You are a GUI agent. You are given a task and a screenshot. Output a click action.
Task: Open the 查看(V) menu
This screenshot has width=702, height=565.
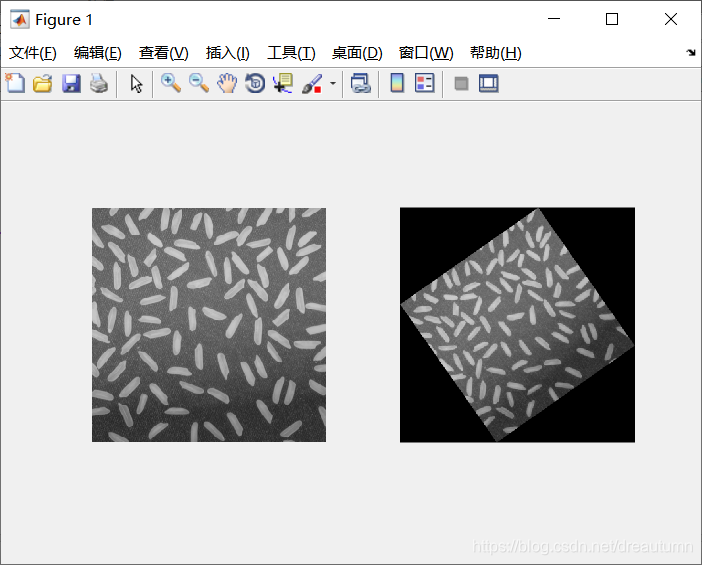point(163,53)
